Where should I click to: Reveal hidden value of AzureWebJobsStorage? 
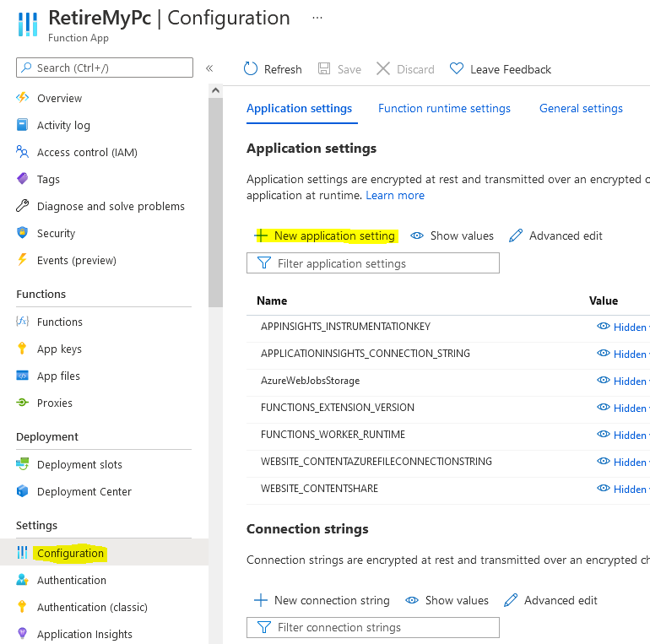click(x=621, y=381)
